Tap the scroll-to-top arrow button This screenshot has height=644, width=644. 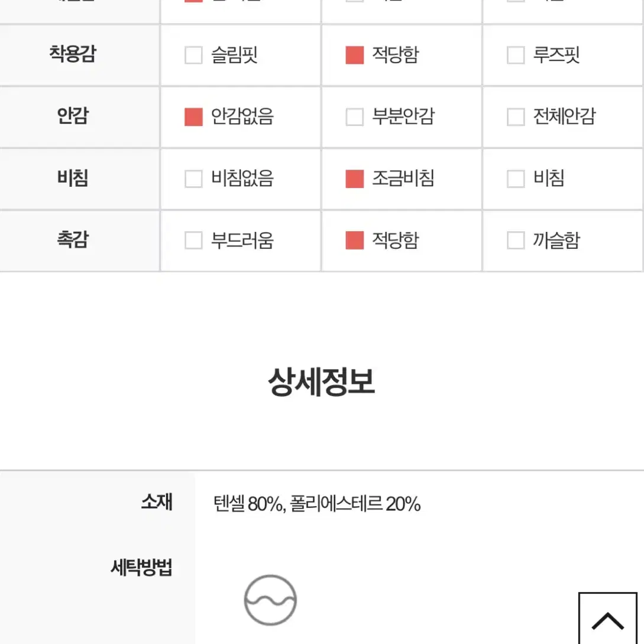607,619
